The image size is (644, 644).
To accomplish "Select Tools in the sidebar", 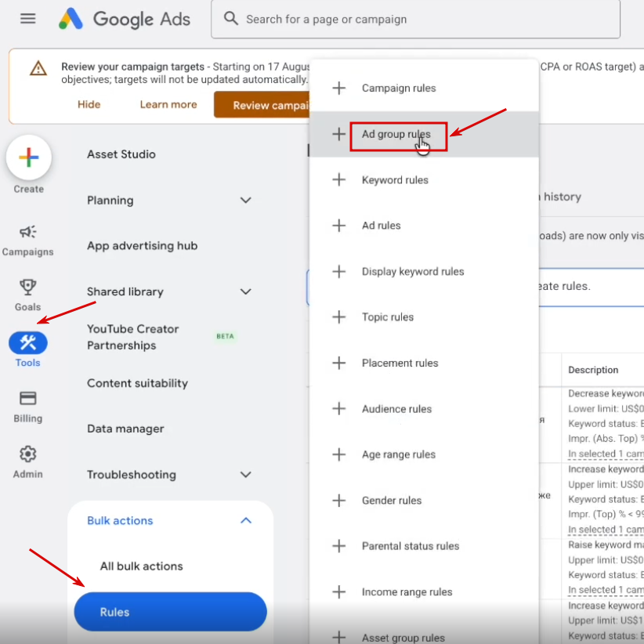I will click(28, 349).
